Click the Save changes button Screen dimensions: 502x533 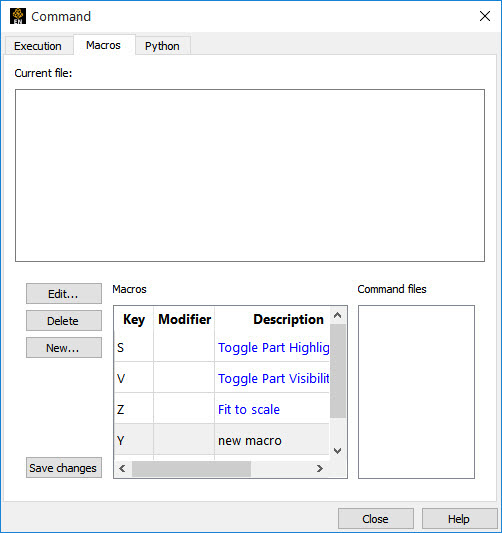click(64, 468)
